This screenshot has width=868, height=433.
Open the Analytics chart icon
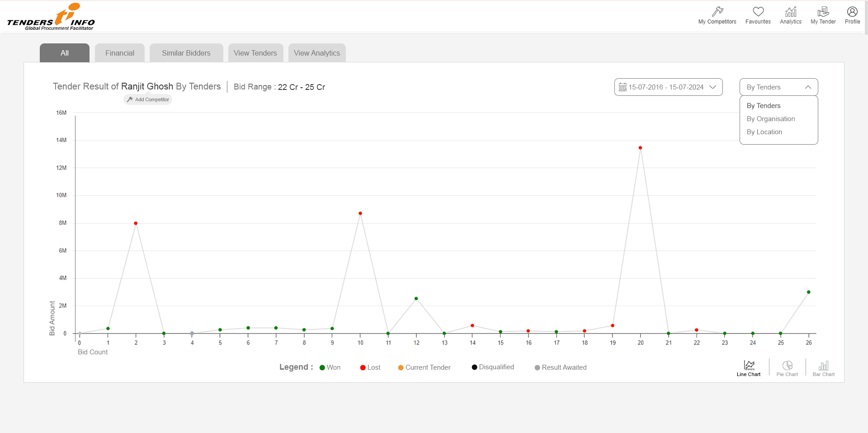[790, 12]
